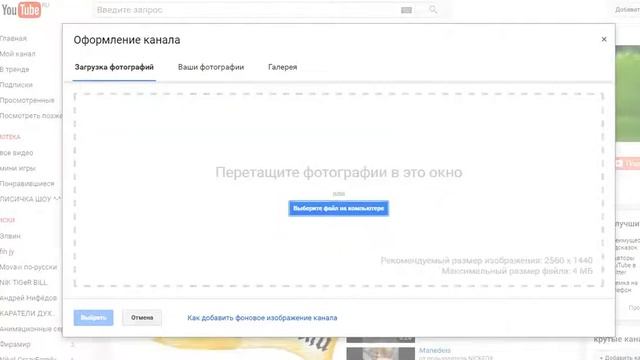This screenshot has width=640, height=360.
Task: Open Movavi по-русски subscription
Action: 29,267
